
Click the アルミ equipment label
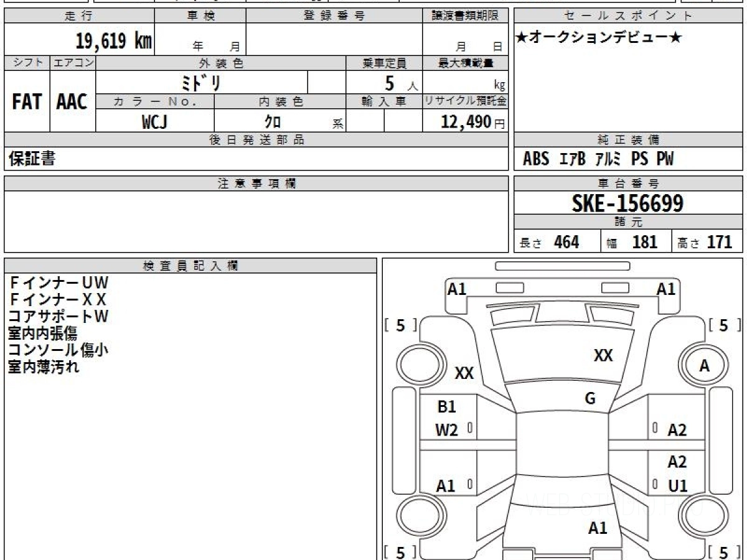(x=608, y=159)
